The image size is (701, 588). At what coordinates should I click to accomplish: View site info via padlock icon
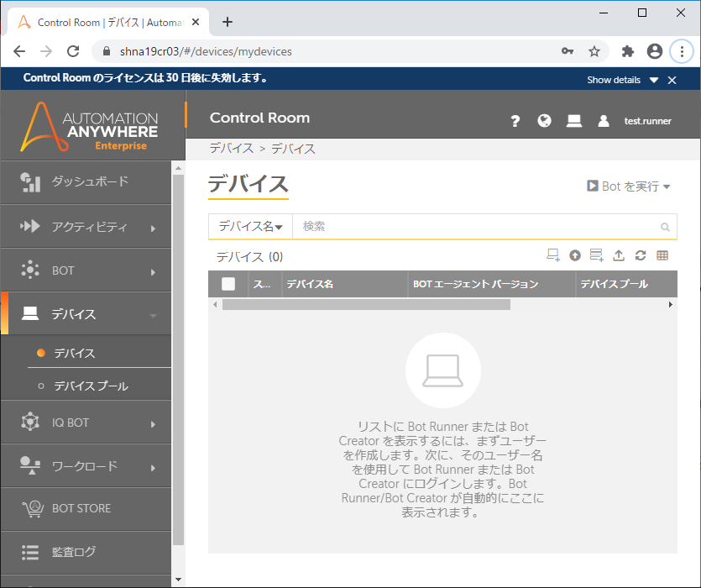107,51
